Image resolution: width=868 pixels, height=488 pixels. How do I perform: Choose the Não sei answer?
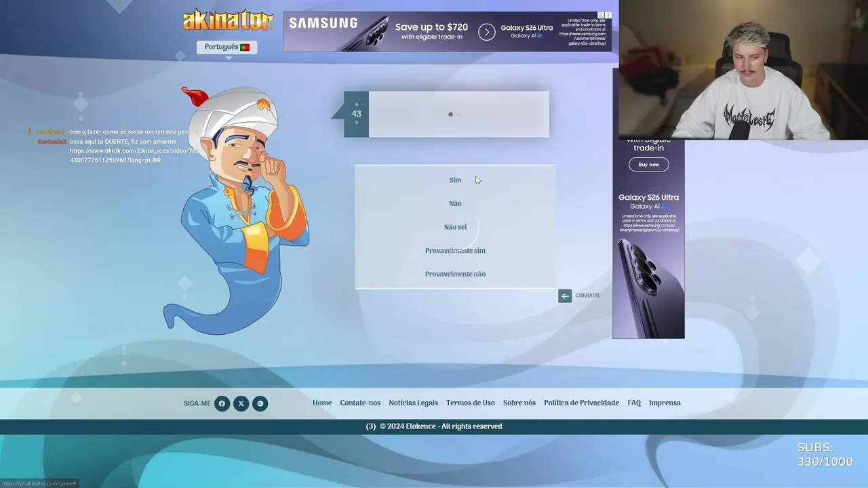455,227
